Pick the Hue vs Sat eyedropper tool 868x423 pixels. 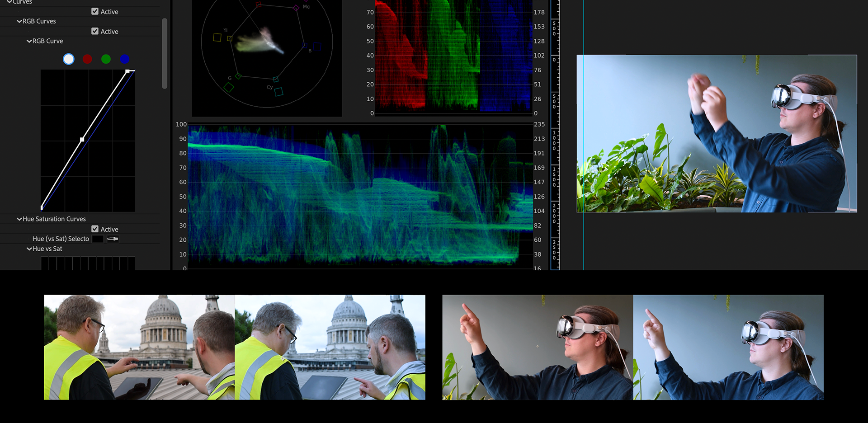113,239
